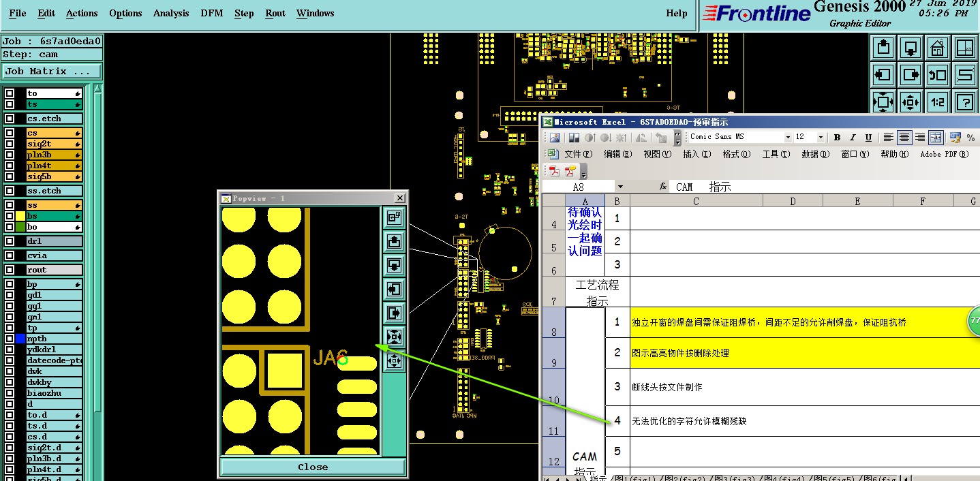The image size is (980, 481).
Task: Click the 1:2 zoom ratio icon
Action: tap(938, 102)
